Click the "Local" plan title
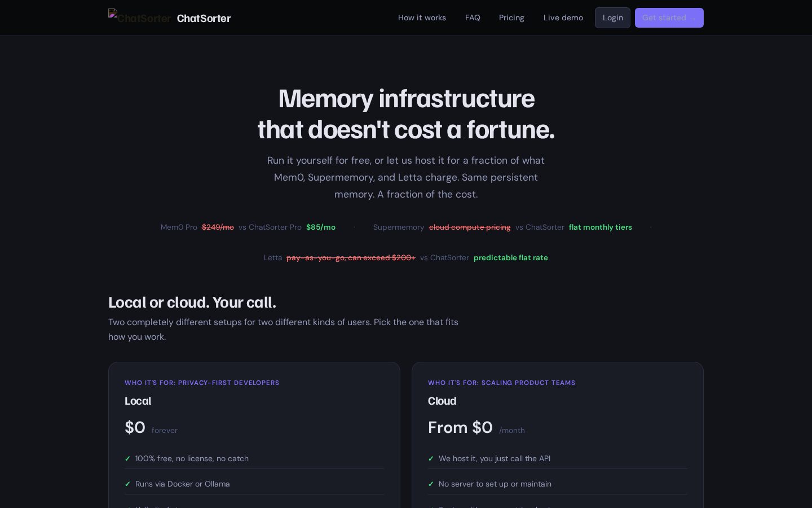This screenshot has width=812, height=508. [138, 401]
